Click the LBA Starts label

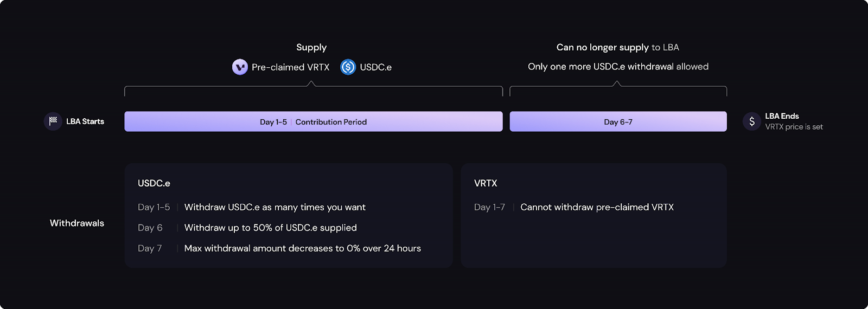[85, 121]
